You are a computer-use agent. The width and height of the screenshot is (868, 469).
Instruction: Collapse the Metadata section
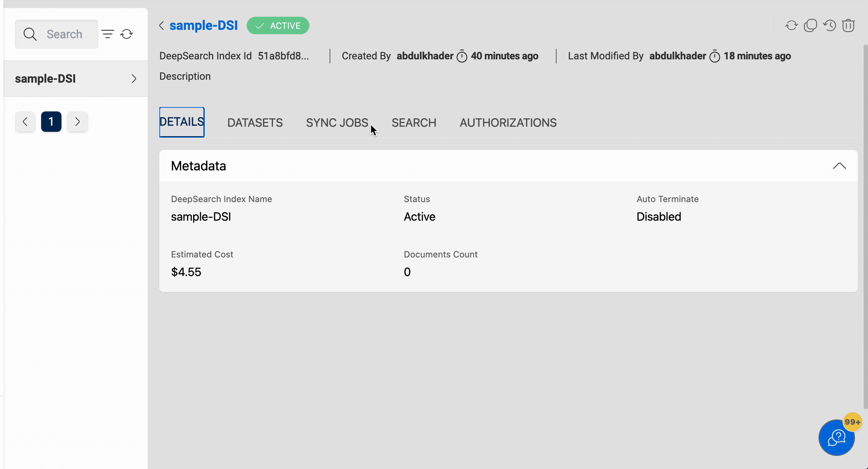pos(839,166)
